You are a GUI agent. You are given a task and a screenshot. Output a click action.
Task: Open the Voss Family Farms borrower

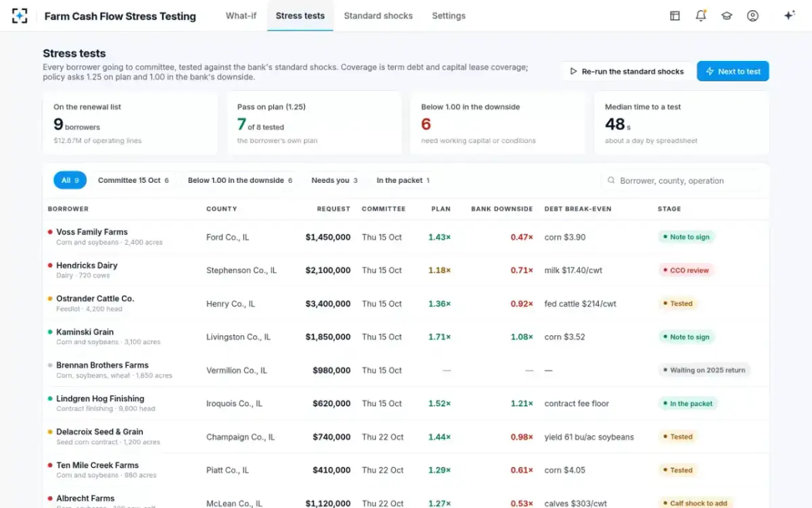coord(92,232)
